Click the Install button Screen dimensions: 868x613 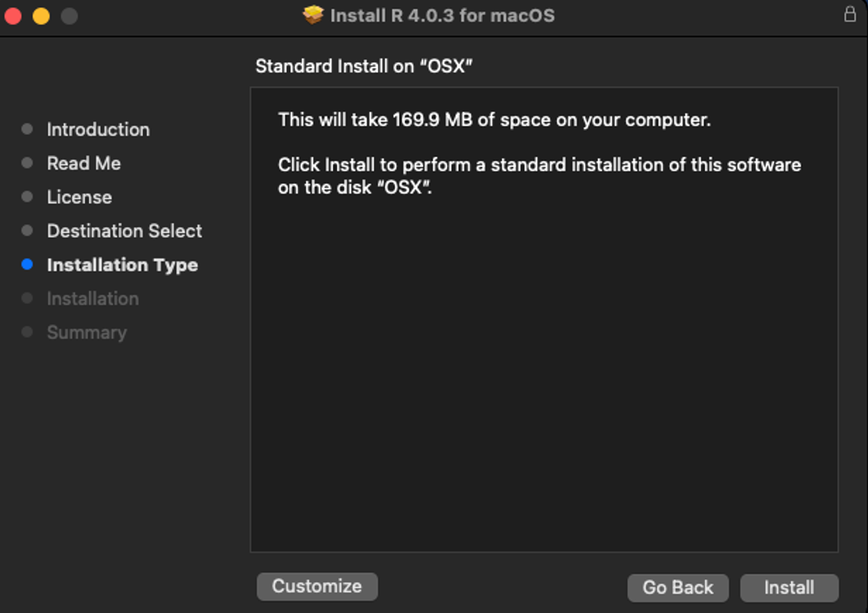(x=789, y=588)
